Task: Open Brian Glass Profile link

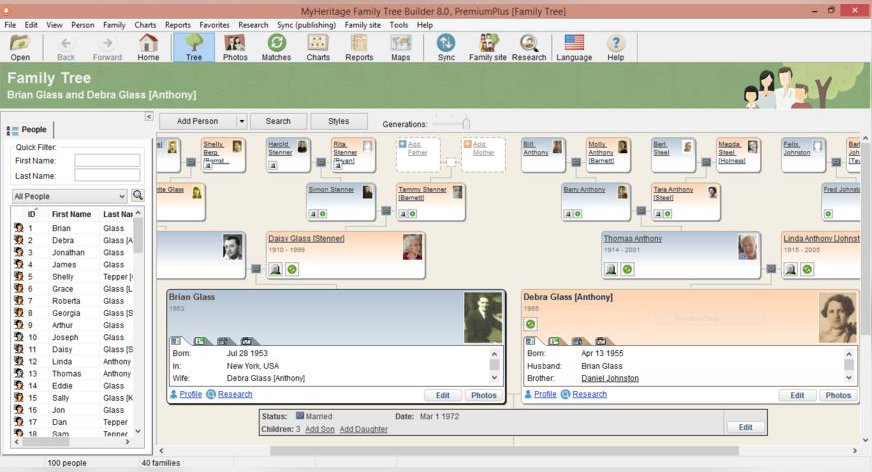Action: point(190,394)
